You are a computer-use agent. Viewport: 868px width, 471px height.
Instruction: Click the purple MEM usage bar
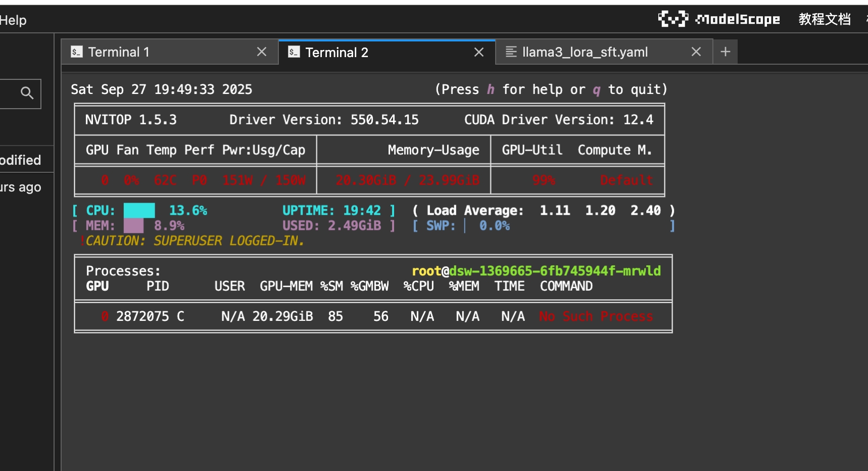[x=133, y=225]
